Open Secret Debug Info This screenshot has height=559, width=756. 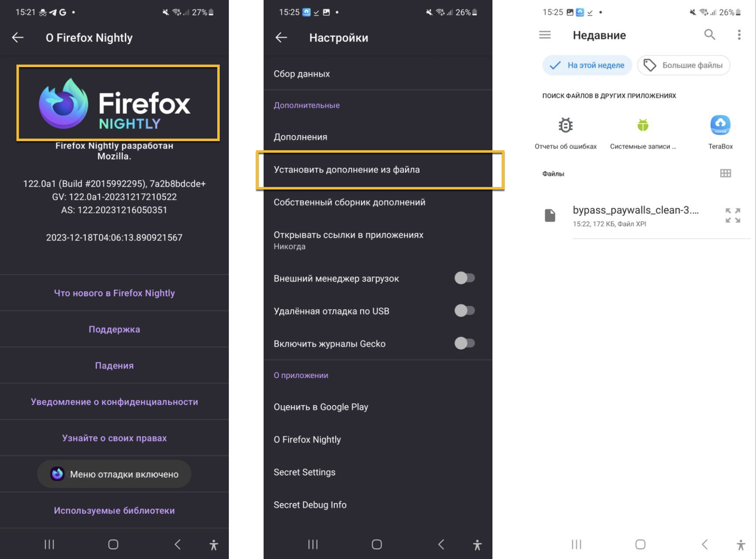pos(378,505)
